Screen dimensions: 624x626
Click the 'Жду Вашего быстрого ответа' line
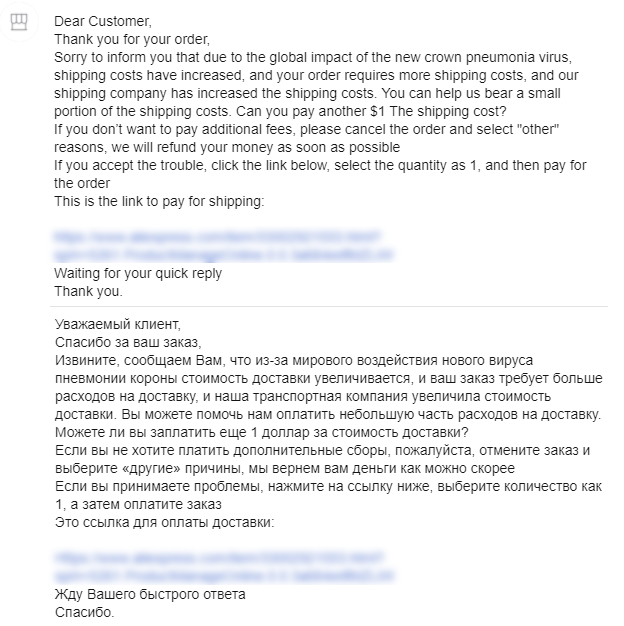(150, 594)
